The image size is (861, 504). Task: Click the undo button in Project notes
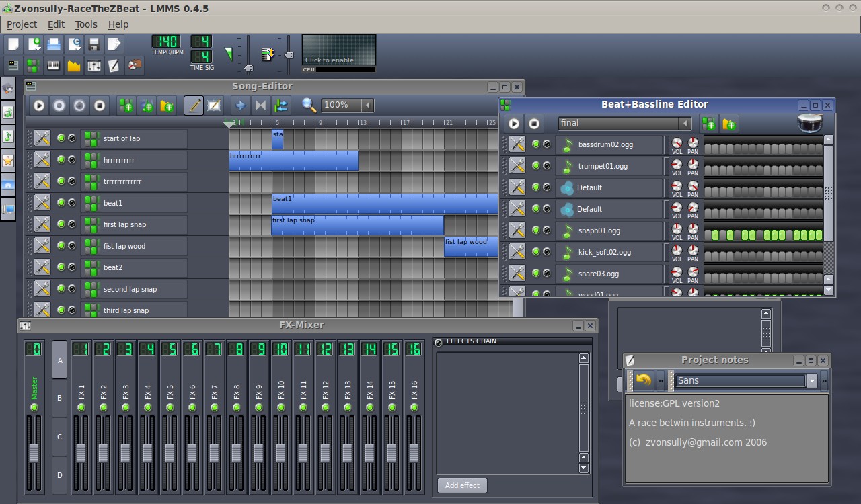[x=644, y=380]
